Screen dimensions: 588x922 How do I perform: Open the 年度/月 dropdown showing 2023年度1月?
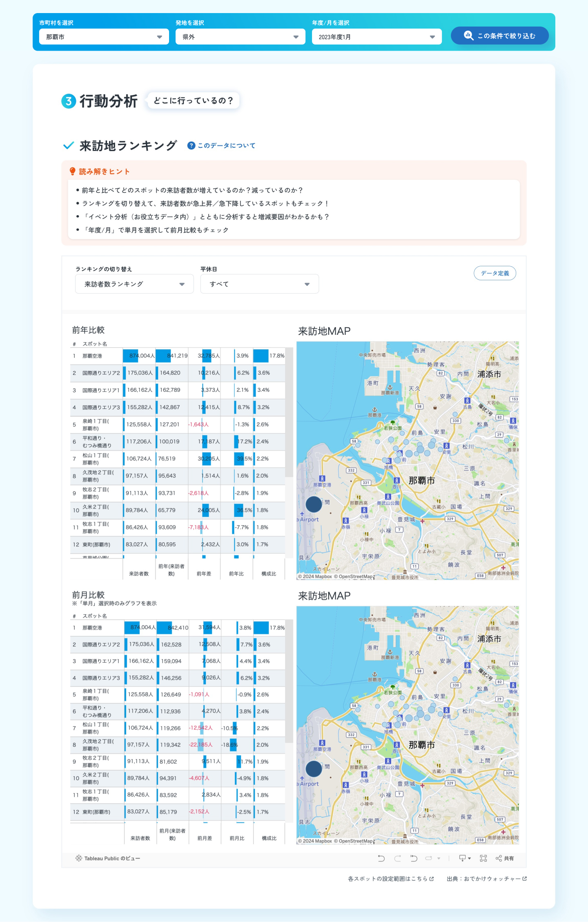(x=377, y=37)
